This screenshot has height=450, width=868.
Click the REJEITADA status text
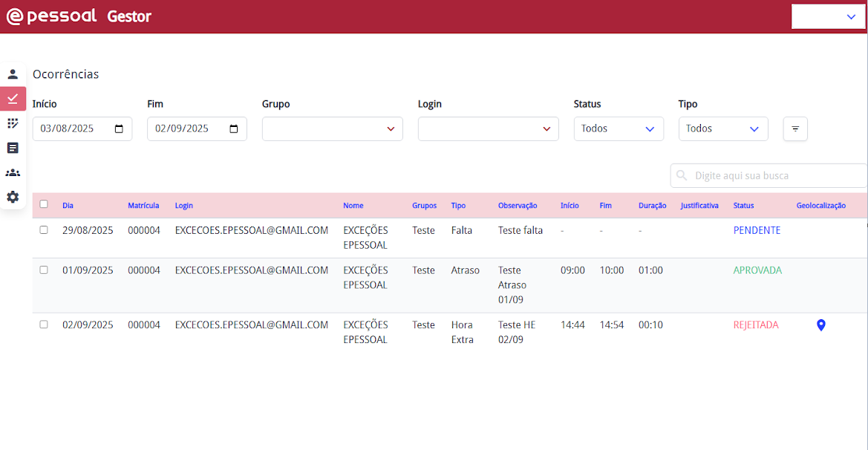[756, 325]
